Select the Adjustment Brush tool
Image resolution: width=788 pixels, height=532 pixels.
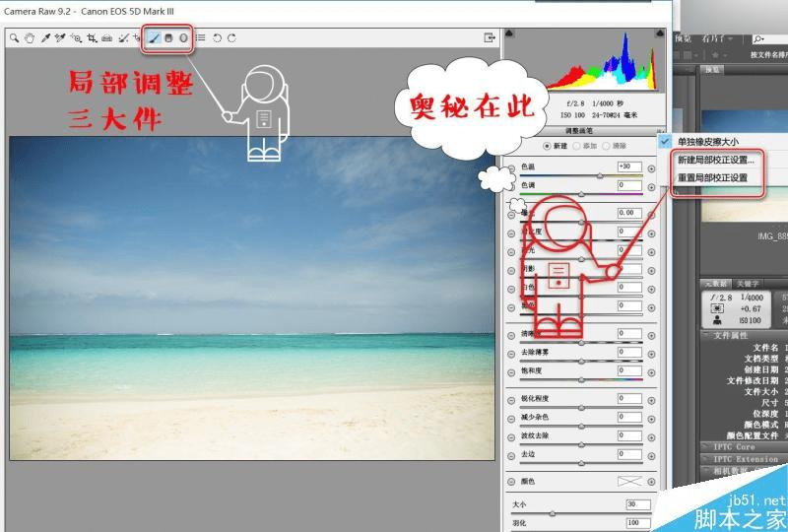click(154, 38)
